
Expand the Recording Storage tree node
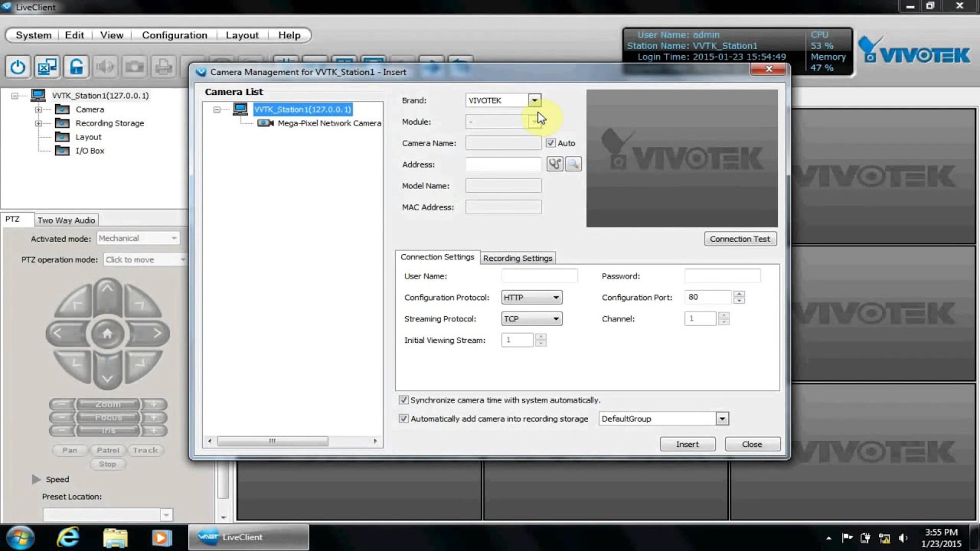[38, 123]
